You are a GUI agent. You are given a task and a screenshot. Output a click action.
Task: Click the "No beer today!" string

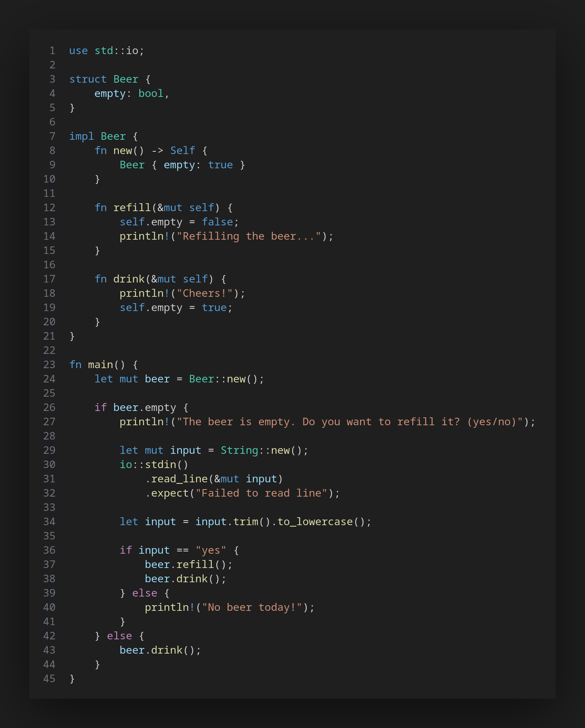pyautogui.click(x=252, y=607)
